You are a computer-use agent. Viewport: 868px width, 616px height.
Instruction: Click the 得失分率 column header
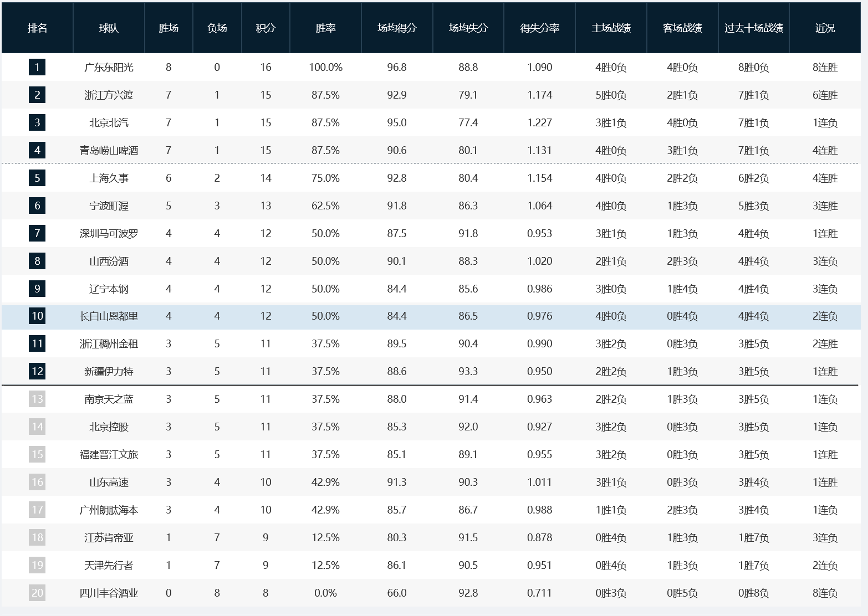(539, 28)
